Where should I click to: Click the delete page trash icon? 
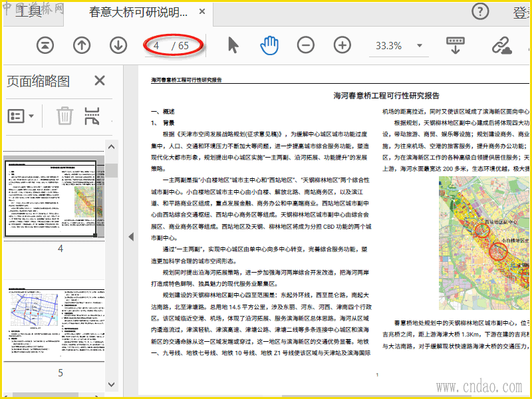65,116
